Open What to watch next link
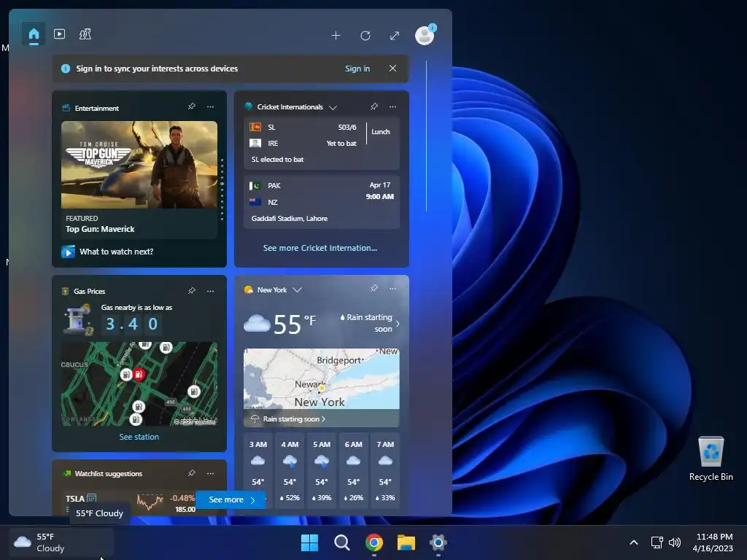 pyautogui.click(x=116, y=252)
